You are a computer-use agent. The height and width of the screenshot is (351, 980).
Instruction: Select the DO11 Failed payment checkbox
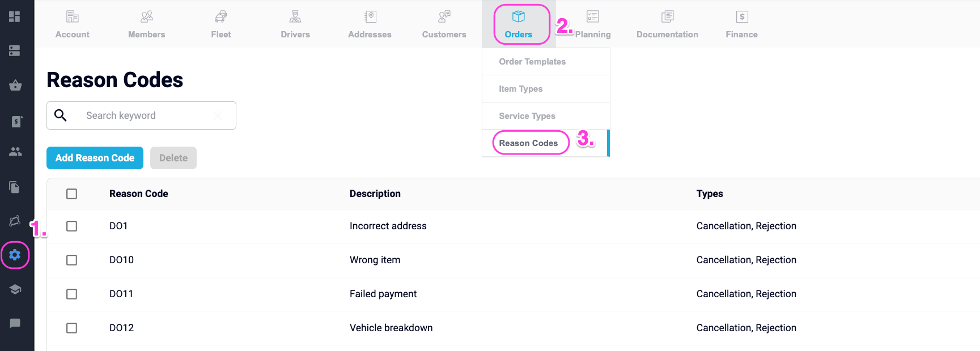71,294
